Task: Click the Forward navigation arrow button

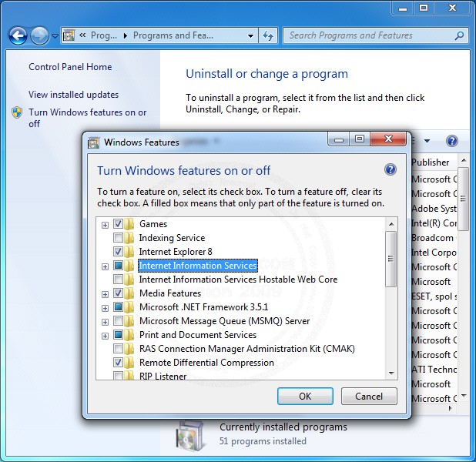Action: (39, 35)
